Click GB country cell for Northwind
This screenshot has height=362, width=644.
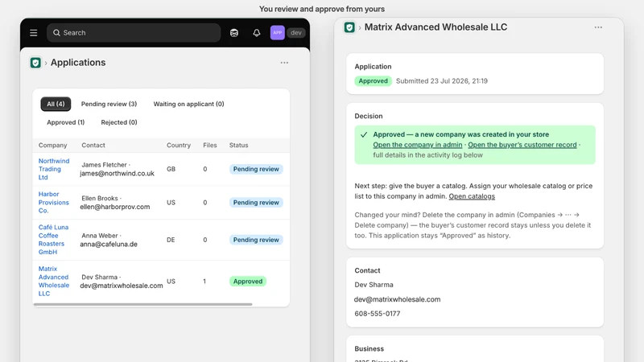pos(171,169)
